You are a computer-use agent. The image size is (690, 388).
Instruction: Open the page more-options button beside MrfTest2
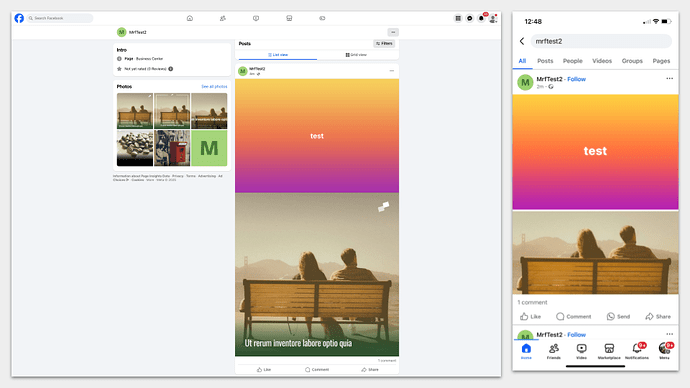(393, 32)
